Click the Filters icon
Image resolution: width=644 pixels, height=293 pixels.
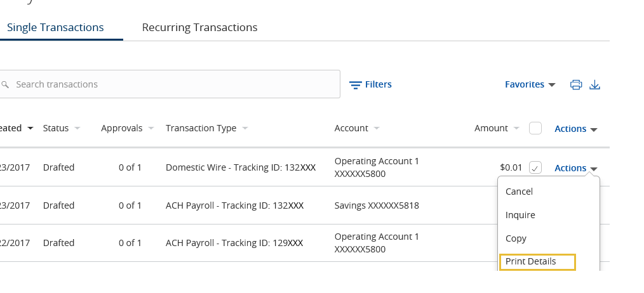click(x=355, y=85)
